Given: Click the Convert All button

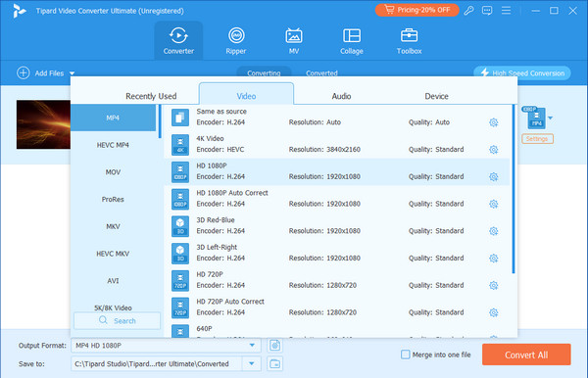Looking at the screenshot, I should pos(526,354).
